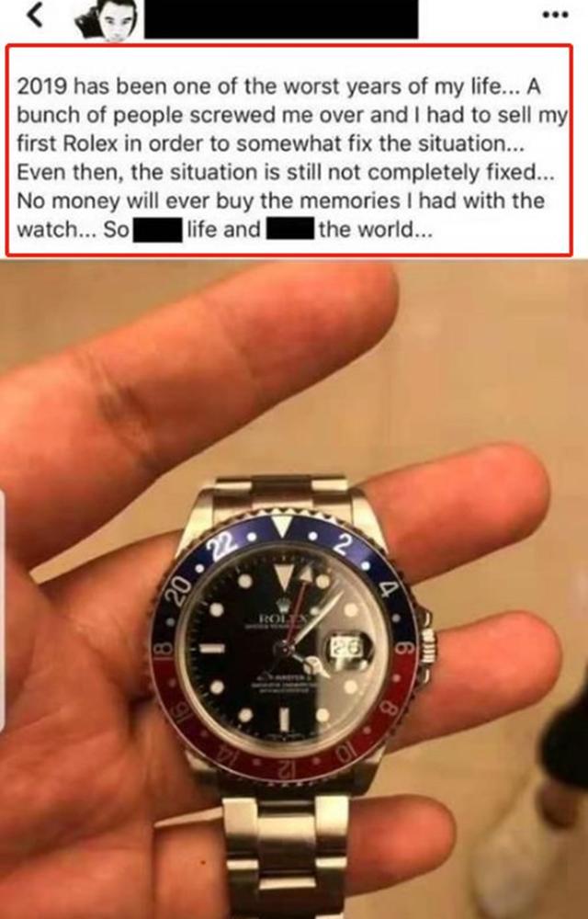Click the number 22 on the blue bezel
Screen dimensions: 588x919
point(222,546)
